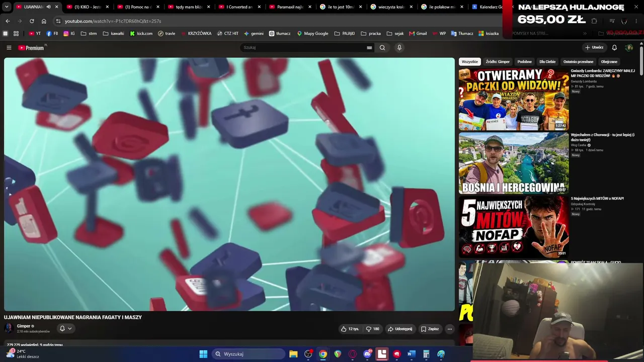Screen dimensions: 644x362
Task: Open the Mapy Google bookmark
Action: pyautogui.click(x=312, y=34)
